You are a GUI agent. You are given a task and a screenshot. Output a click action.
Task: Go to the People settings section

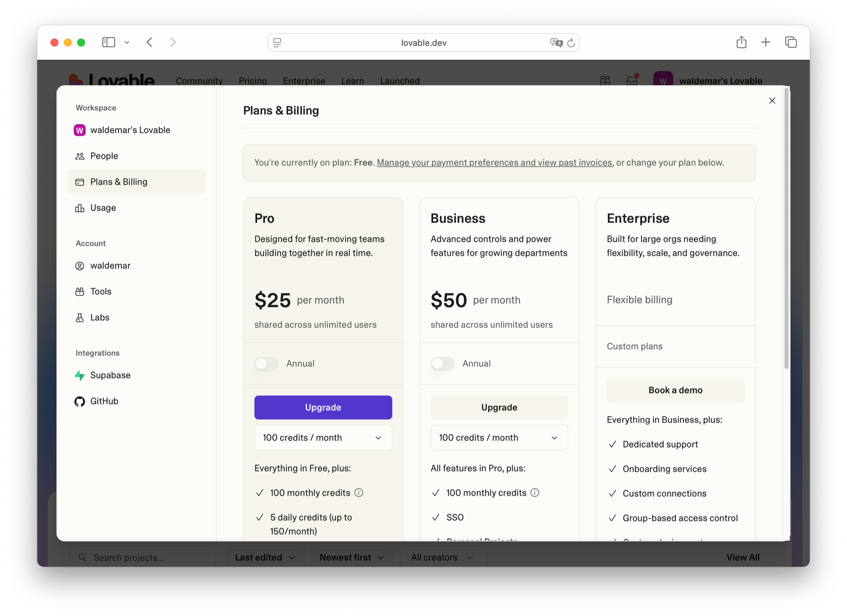[x=104, y=156]
